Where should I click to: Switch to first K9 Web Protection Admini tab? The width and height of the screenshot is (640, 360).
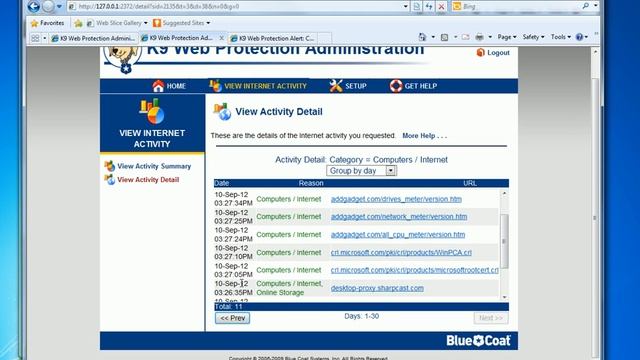point(93,38)
